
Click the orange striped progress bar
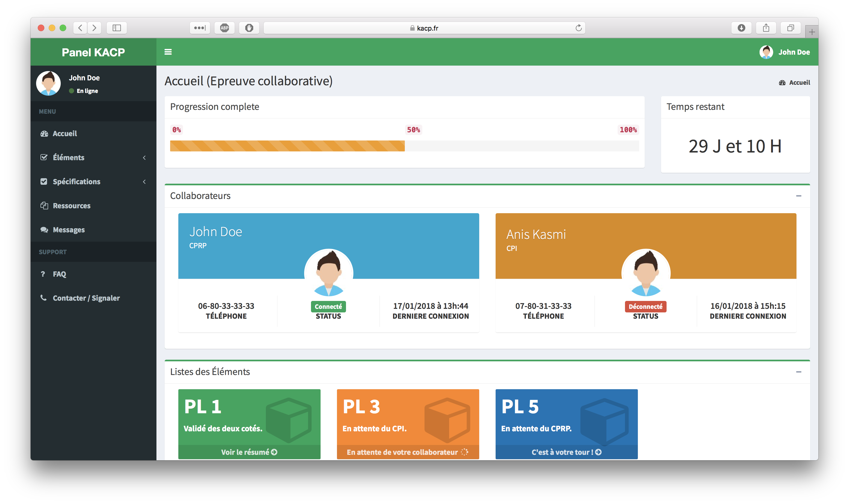[x=287, y=146]
